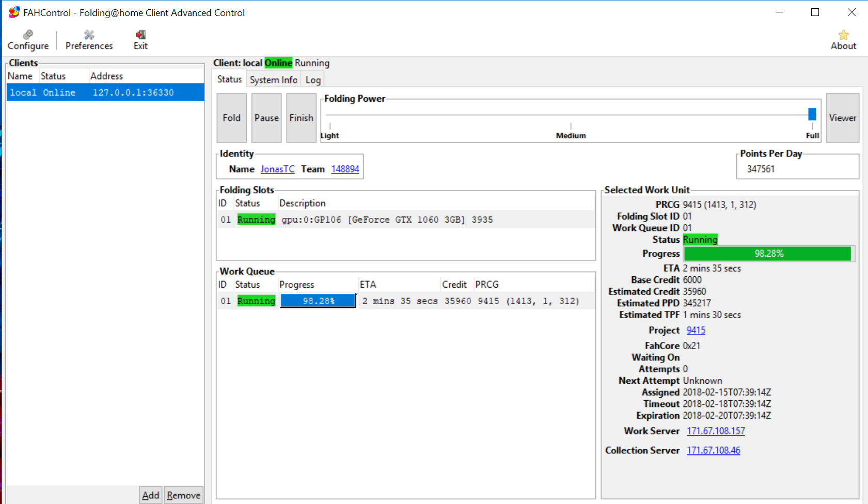Click the Estimated TPF value 1 mins 30 secs

pyautogui.click(x=712, y=314)
